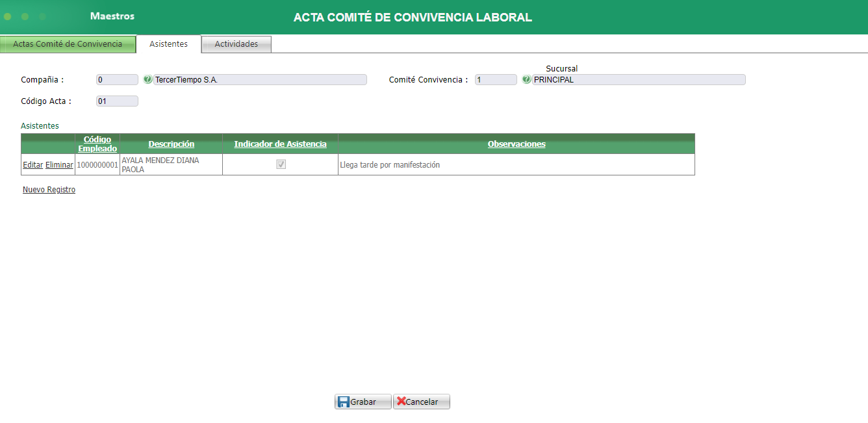Switch to the Asistentes tab
Screen dimensions: 868x423
pos(168,44)
